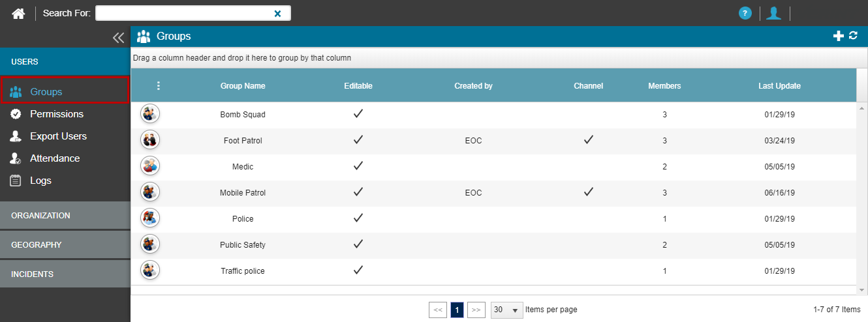Click the 03/24/19 last update date
This screenshot has width=868, height=322.
tap(779, 141)
